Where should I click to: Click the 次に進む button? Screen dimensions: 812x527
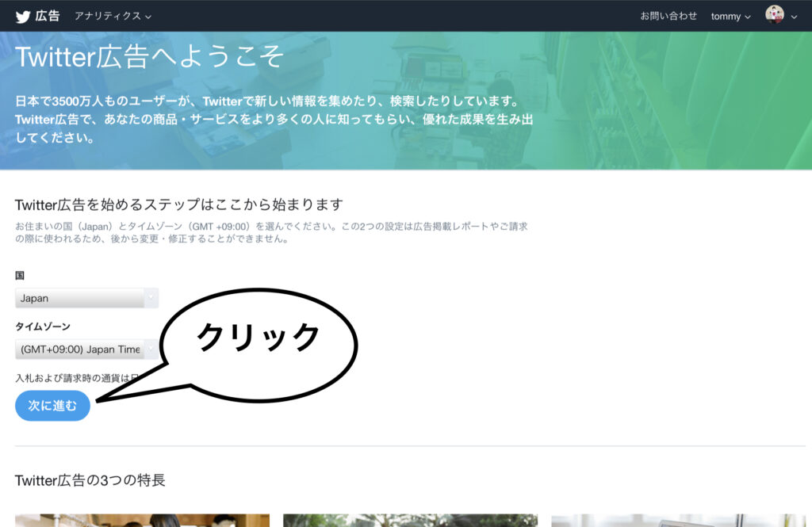[52, 405]
